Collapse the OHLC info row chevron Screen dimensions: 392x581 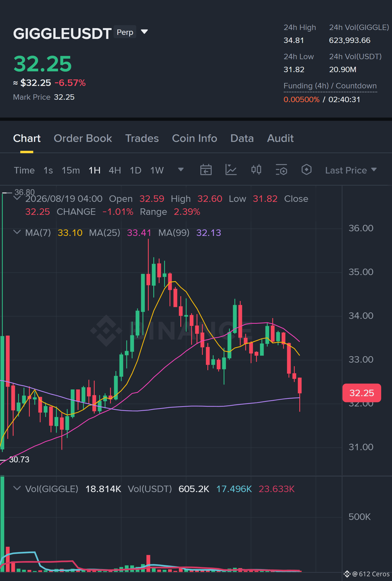[x=17, y=198]
